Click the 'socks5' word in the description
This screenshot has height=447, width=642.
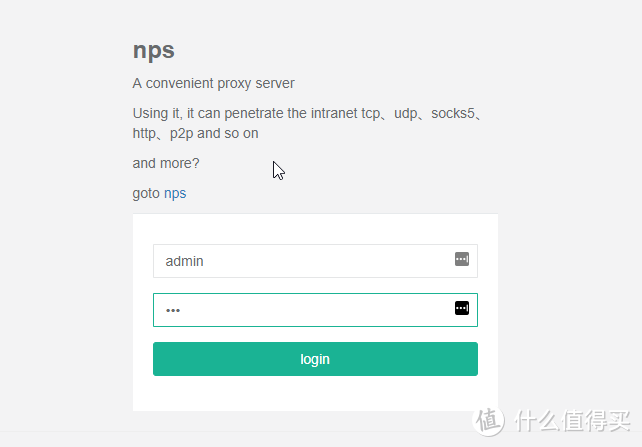(452, 113)
